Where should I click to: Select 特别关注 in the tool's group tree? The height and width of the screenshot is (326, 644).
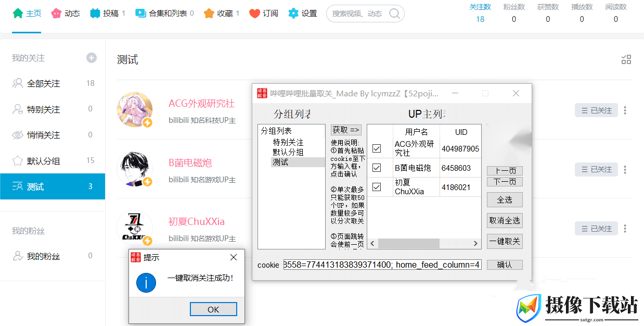(288, 142)
